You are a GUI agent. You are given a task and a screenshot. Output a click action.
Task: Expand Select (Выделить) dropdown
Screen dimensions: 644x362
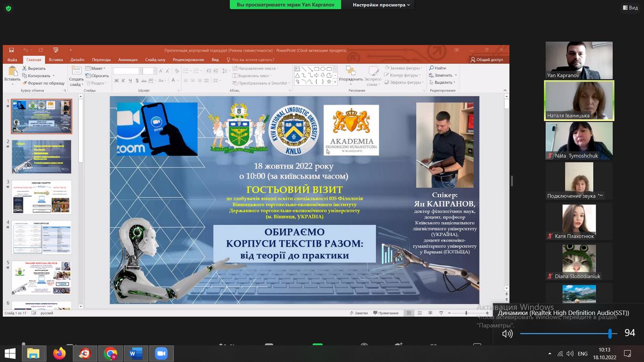444,83
